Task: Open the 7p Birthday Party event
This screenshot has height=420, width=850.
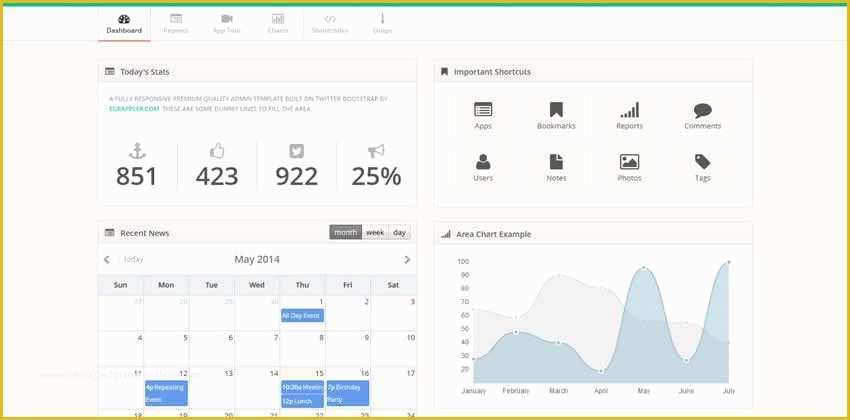Action: [x=347, y=393]
